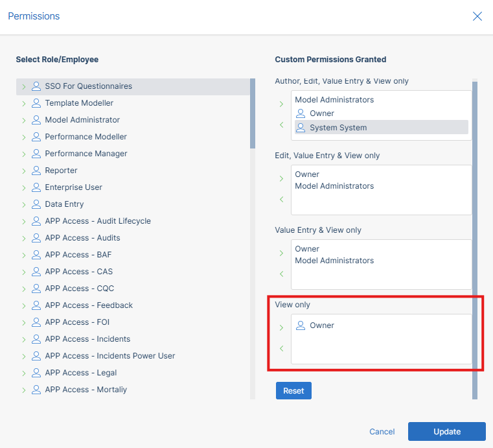Click the user icon beside Incidents Power User

coord(36,356)
